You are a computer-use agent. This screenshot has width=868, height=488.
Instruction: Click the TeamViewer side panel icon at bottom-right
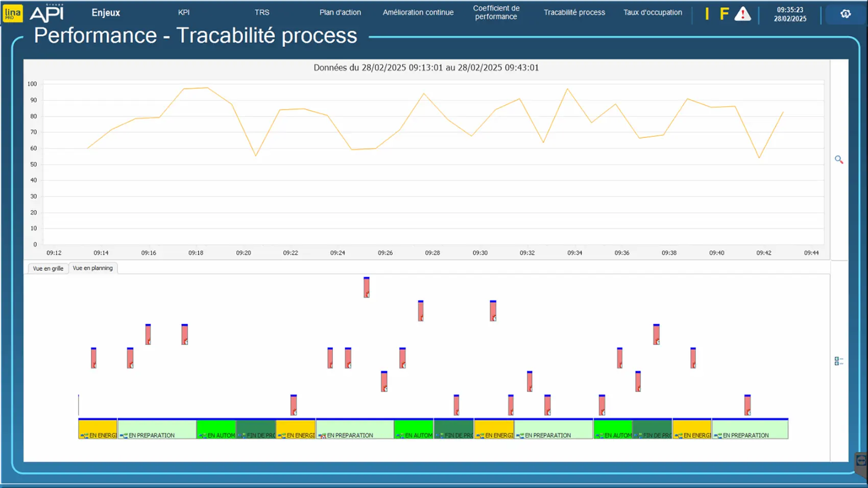[x=861, y=462]
